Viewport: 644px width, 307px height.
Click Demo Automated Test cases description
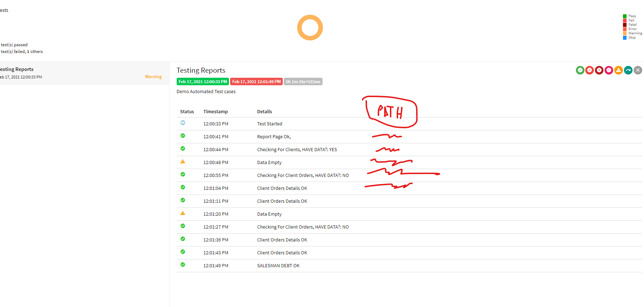click(206, 92)
